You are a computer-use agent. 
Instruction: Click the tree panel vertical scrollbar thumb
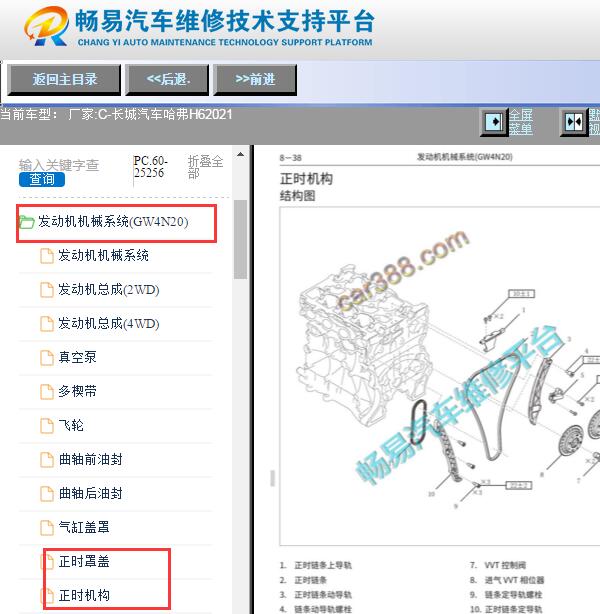[x=240, y=240]
